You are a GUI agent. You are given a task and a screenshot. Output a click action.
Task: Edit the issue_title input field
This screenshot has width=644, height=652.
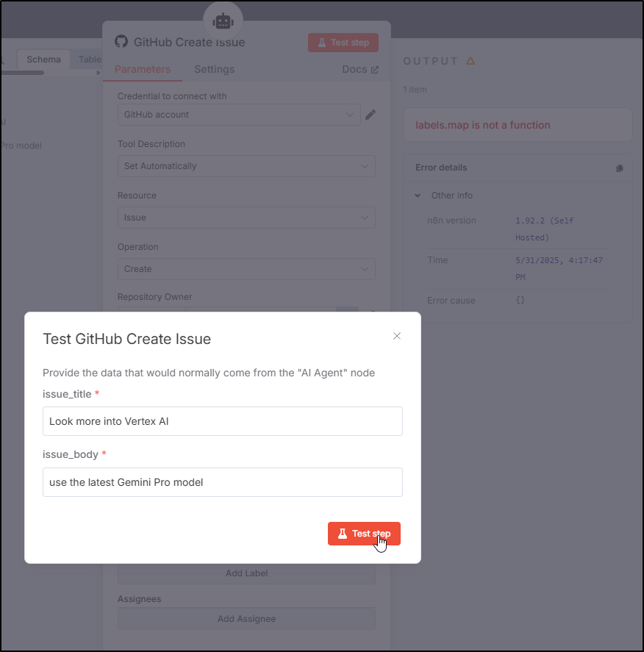click(223, 421)
